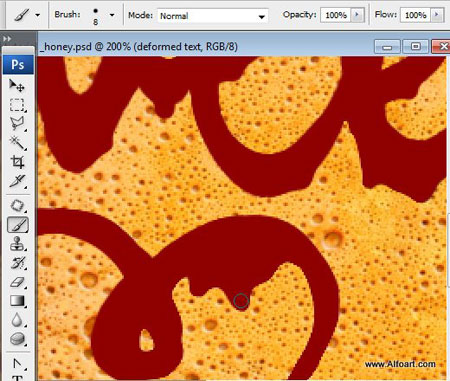Viewport: 450px width, 381px height.
Task: Click the brush tip preview sized 8
Action: pos(96,16)
